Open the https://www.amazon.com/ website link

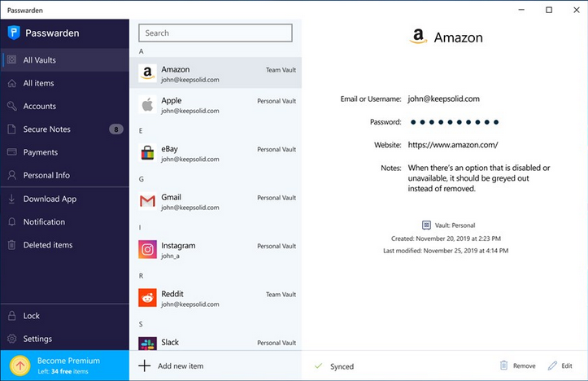(453, 145)
